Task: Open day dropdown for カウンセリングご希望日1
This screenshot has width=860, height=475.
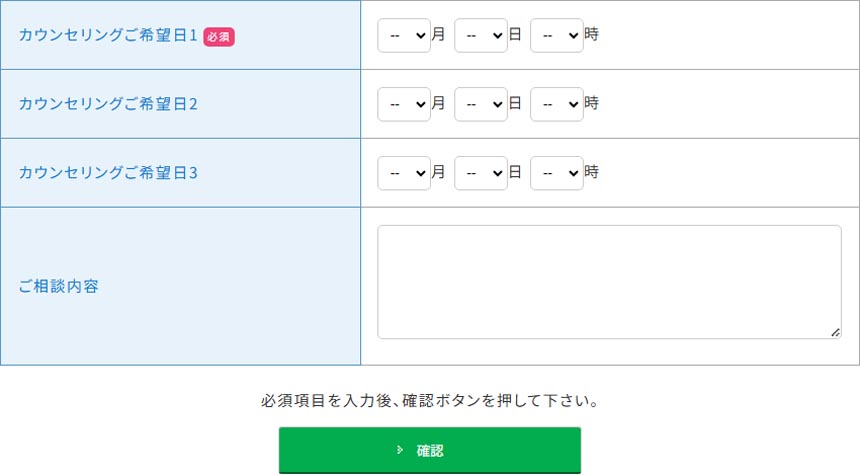Action: tap(480, 35)
